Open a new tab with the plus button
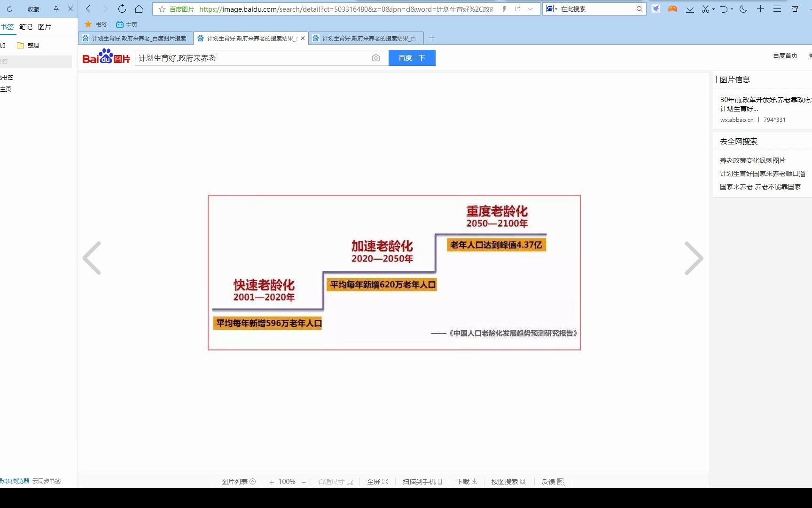Viewport: 812px width, 508px height. pyautogui.click(x=432, y=38)
